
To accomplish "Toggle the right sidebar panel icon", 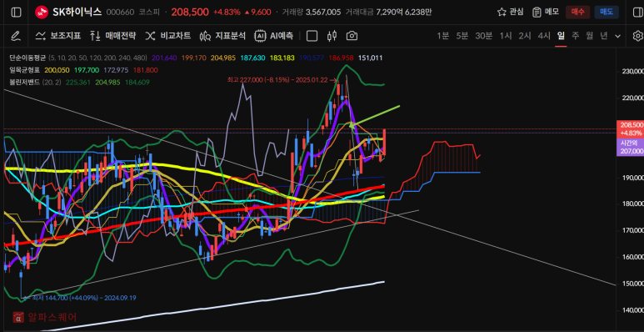I will point(638,12).
